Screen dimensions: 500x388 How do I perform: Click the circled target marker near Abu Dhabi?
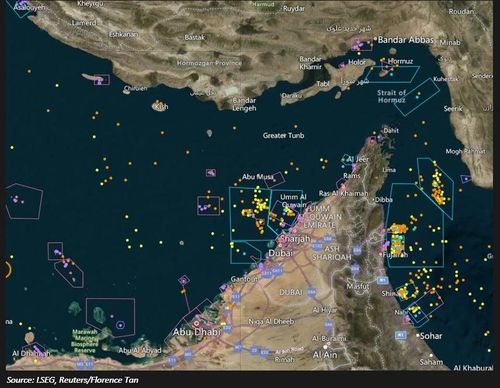197,323
